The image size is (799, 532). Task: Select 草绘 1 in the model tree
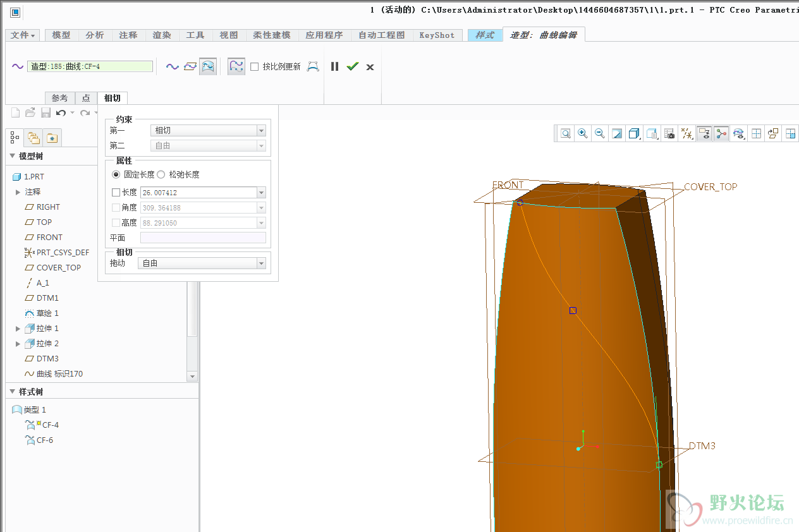pos(47,313)
